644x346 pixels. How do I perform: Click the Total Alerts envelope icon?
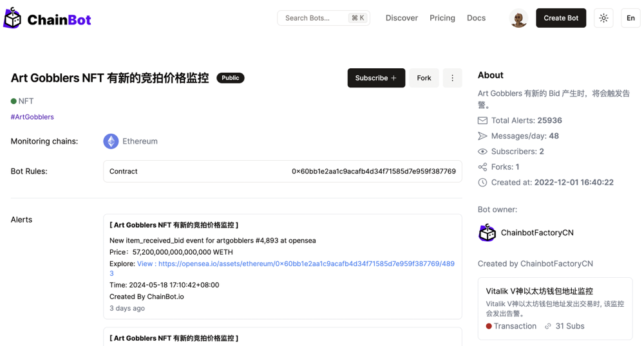[x=482, y=121]
